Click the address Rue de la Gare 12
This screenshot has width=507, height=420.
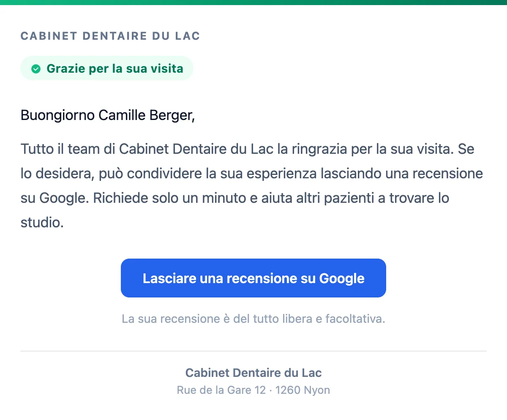click(x=253, y=390)
